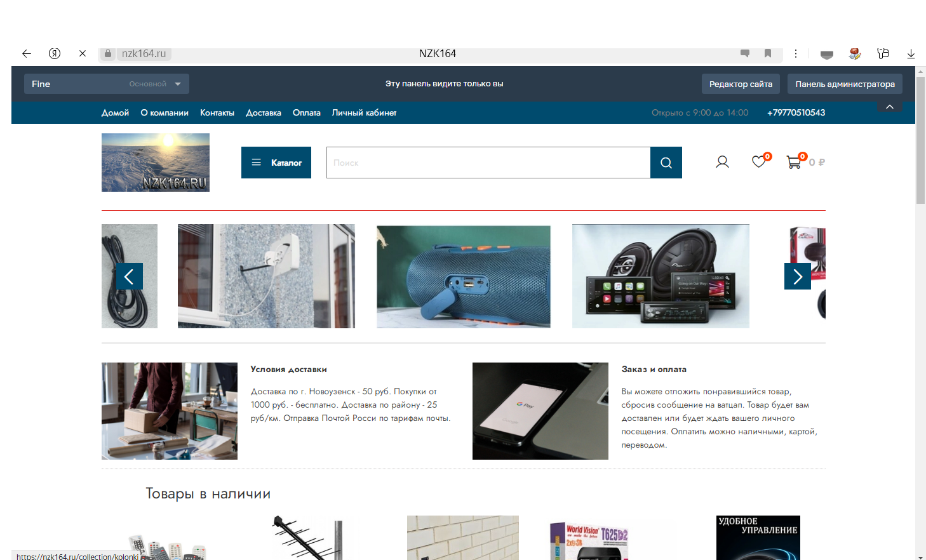Open the car audio speakers slide

point(661,276)
